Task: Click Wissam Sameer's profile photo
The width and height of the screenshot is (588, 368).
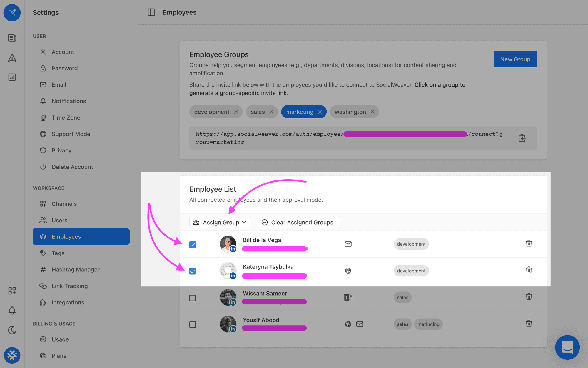Action: tap(228, 297)
